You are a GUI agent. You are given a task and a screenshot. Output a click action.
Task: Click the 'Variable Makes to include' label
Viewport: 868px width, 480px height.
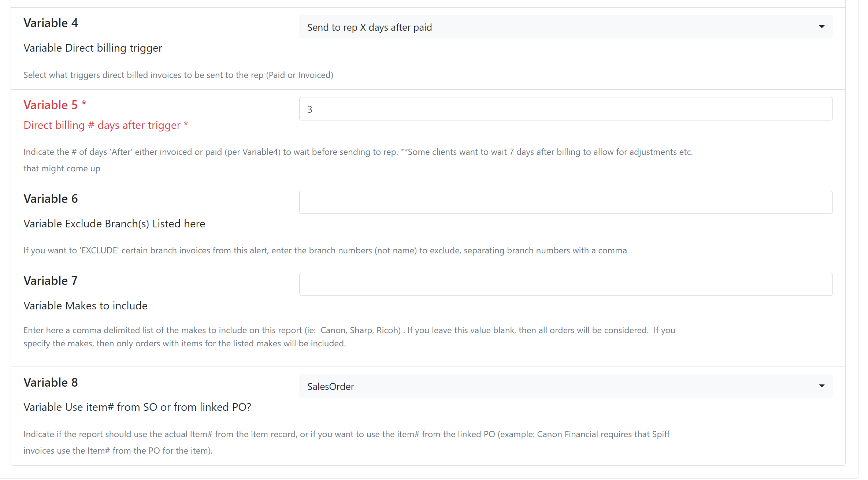(x=85, y=306)
